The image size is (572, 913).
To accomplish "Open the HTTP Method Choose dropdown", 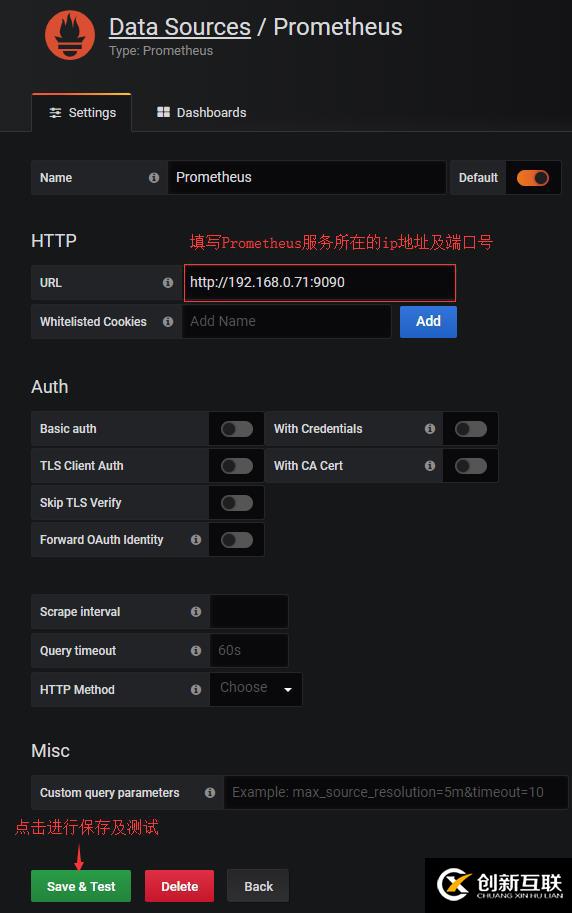I will coord(256,689).
